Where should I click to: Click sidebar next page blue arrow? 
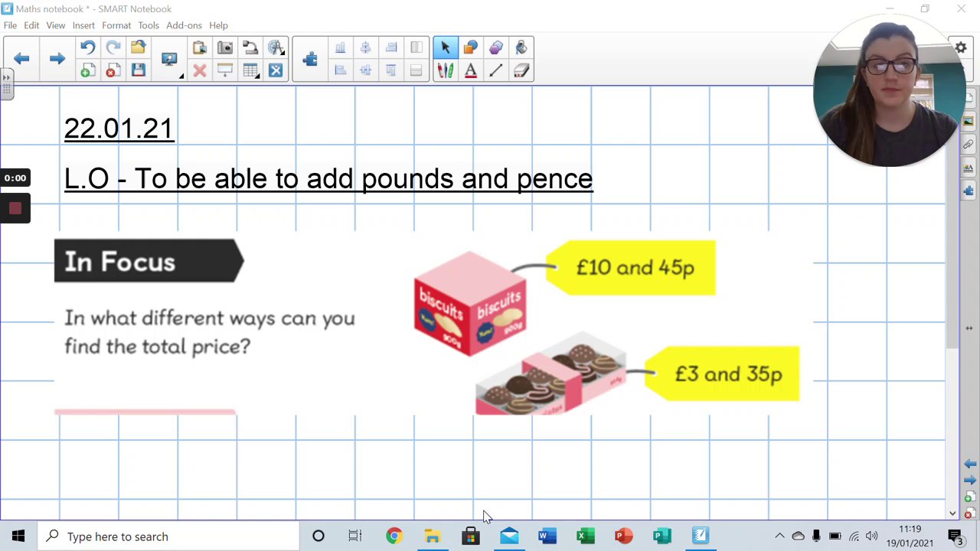click(x=969, y=481)
